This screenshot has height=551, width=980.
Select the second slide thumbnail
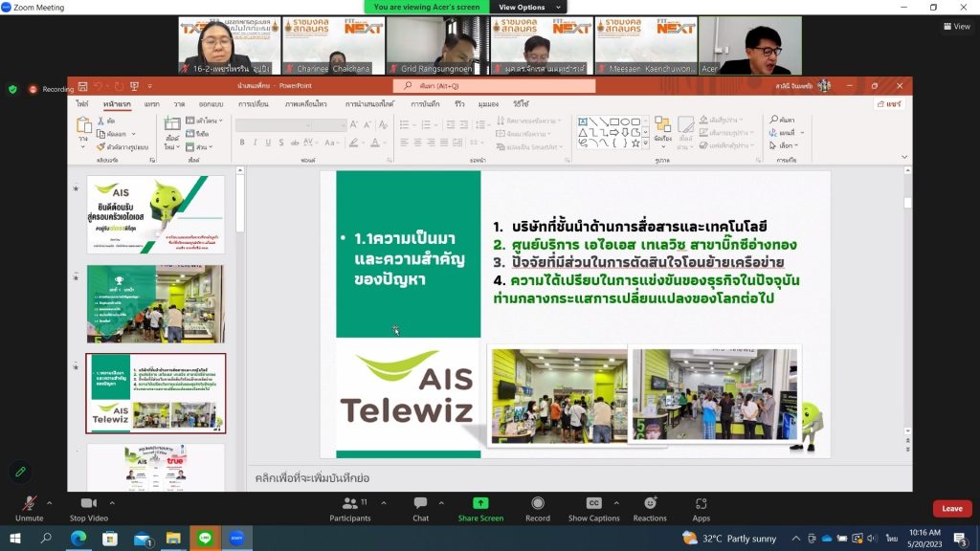[155, 303]
